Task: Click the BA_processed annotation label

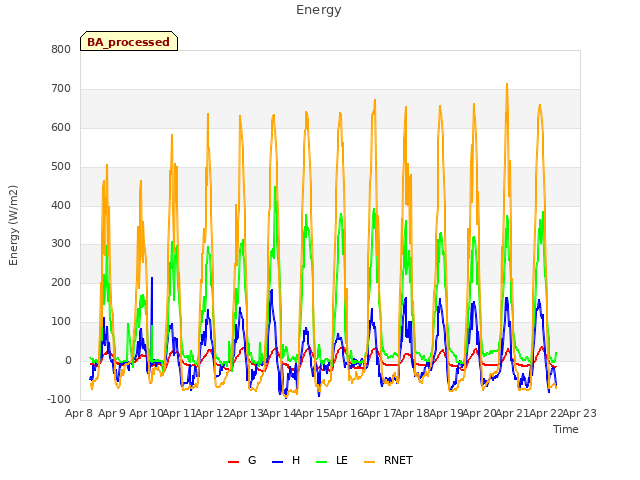Action: tap(129, 42)
